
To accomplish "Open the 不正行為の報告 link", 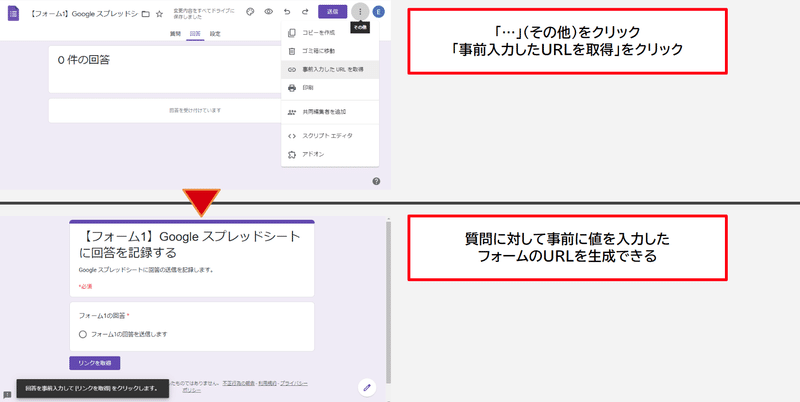I will coord(238,383).
